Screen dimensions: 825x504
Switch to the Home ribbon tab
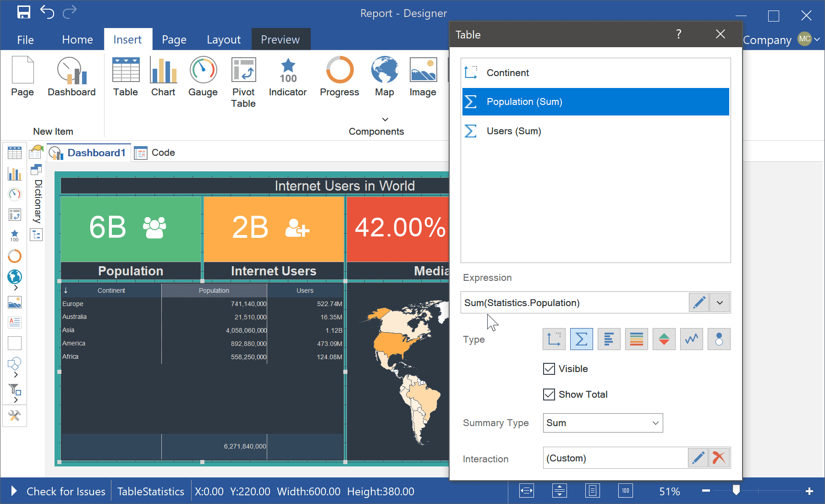pyautogui.click(x=77, y=40)
